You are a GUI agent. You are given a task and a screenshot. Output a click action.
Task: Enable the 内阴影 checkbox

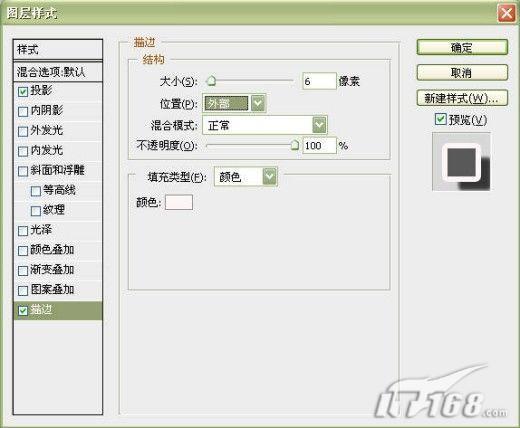pos(23,111)
